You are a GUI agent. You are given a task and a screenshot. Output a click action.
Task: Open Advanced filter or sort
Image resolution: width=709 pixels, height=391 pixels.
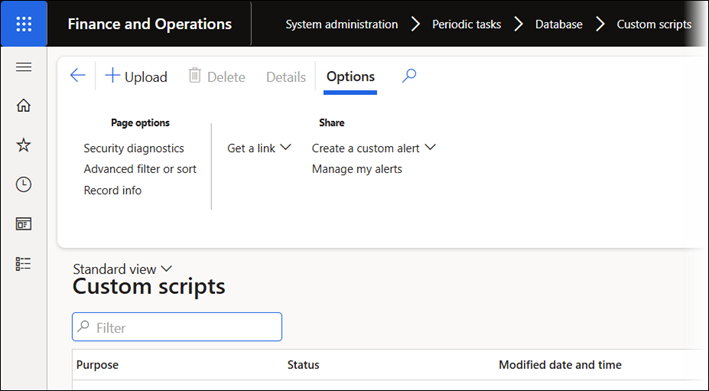[140, 169]
